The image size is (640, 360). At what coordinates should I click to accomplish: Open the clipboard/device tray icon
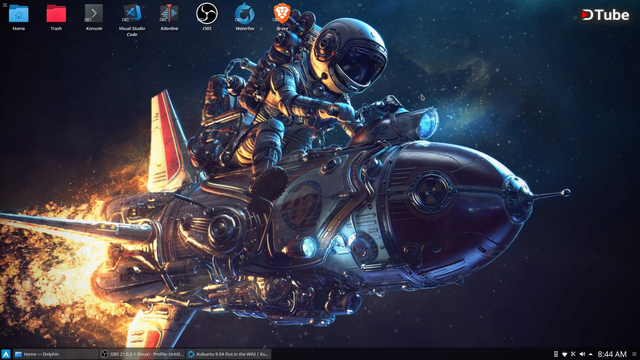pos(556,354)
